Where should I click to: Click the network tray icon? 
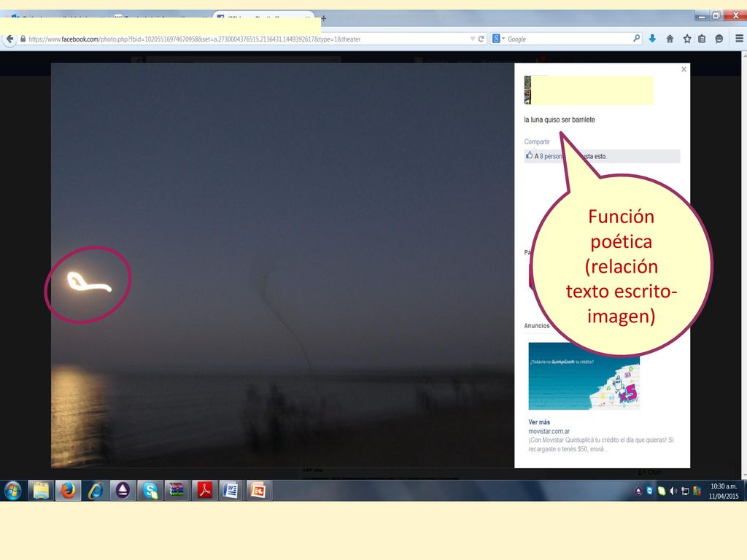point(685,491)
